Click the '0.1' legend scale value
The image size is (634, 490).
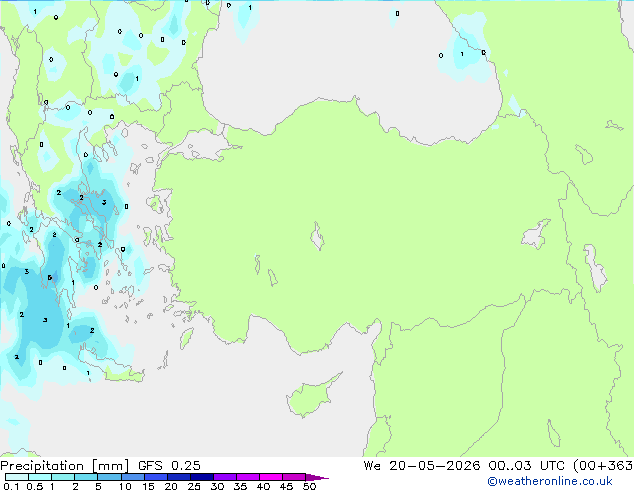pos(11,486)
